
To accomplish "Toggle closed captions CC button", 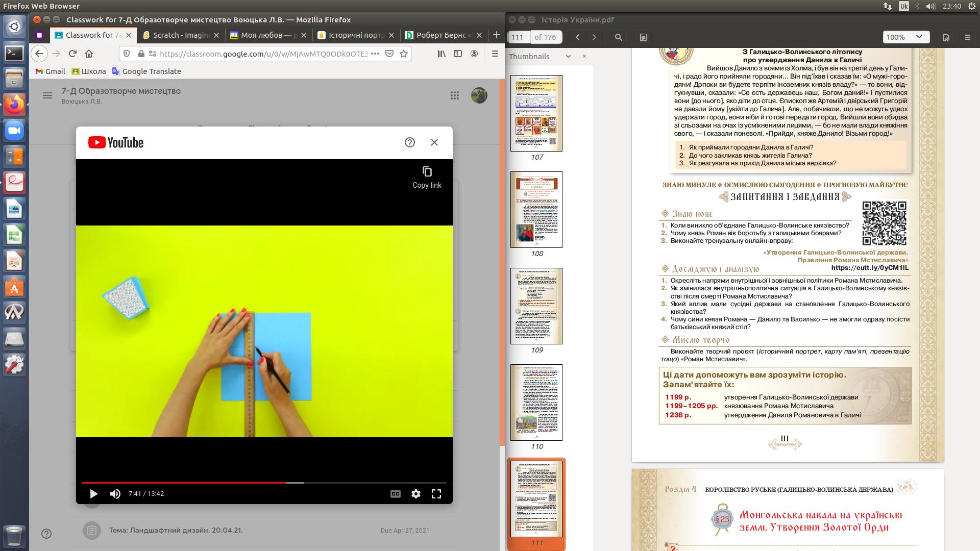I will tap(396, 494).
